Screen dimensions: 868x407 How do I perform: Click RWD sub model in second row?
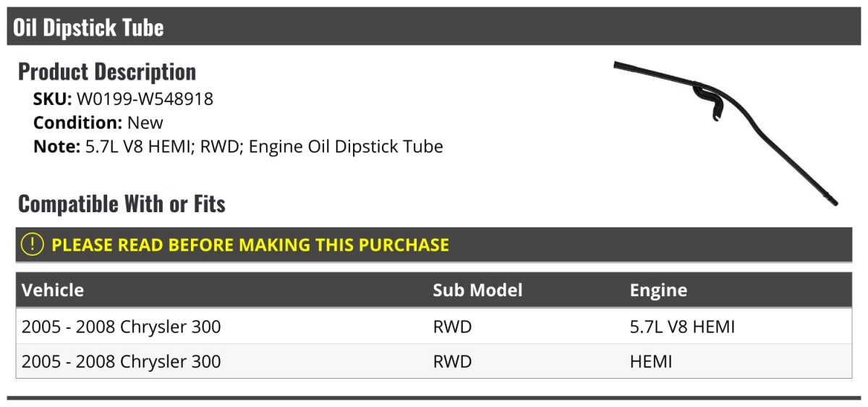tap(452, 361)
